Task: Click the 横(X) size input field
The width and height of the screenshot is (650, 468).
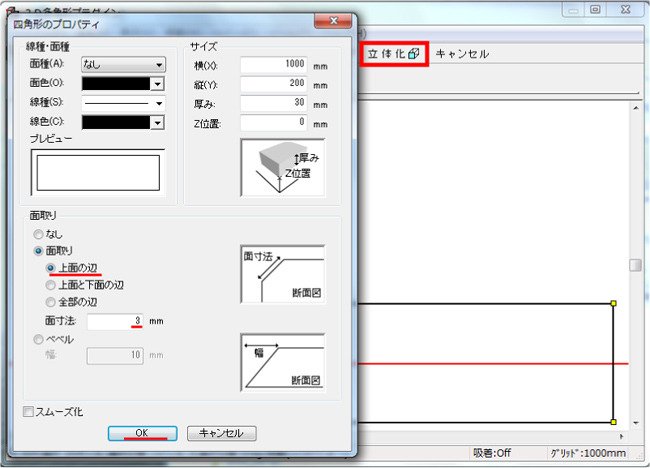Action: [x=273, y=65]
